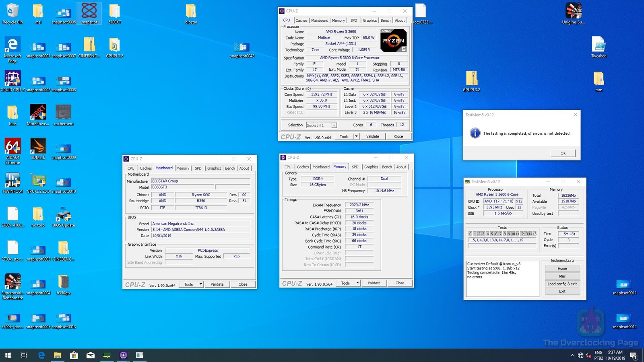Click OK in the TestMem5 completion dialog
The image size is (644, 362).
(x=563, y=153)
